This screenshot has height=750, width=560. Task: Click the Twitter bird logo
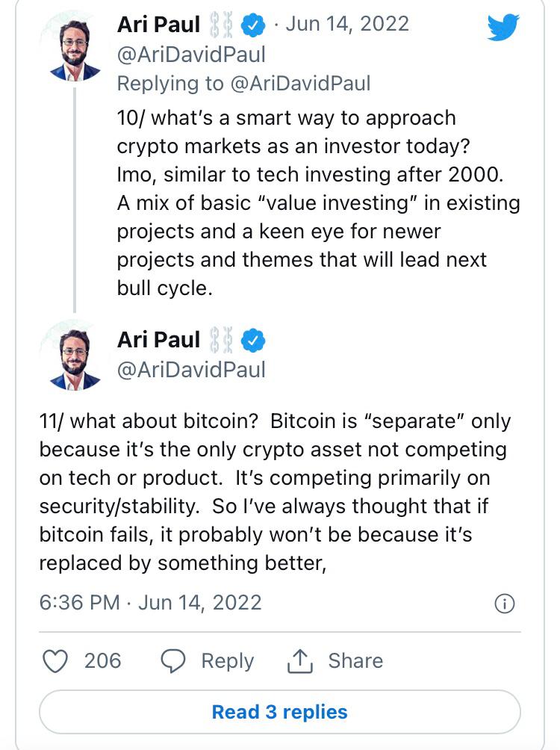point(503,28)
